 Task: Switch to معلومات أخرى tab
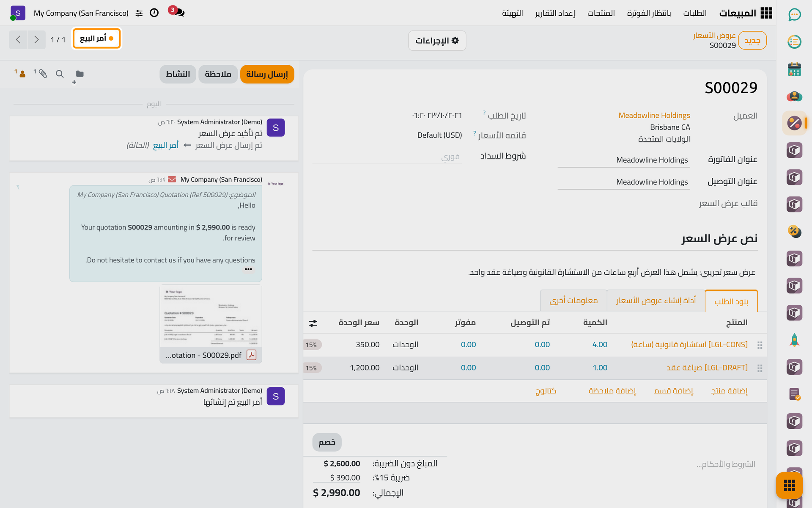coord(573,301)
